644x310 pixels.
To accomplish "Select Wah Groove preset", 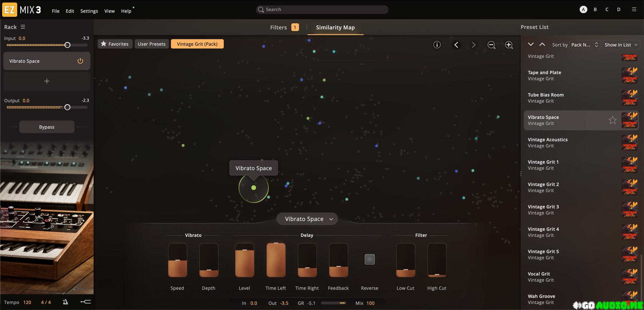I will [581, 299].
